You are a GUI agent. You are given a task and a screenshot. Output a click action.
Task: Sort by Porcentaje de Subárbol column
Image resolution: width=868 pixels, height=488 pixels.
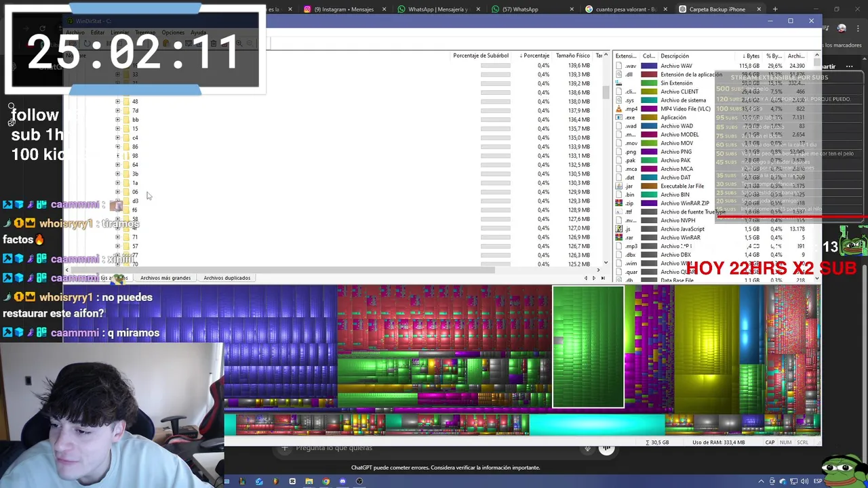tap(481, 56)
